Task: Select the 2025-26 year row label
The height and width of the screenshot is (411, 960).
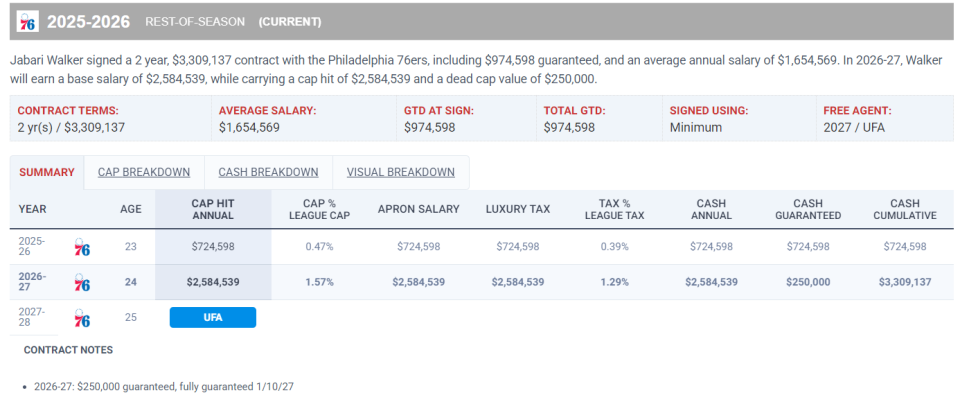Action: tap(32, 247)
